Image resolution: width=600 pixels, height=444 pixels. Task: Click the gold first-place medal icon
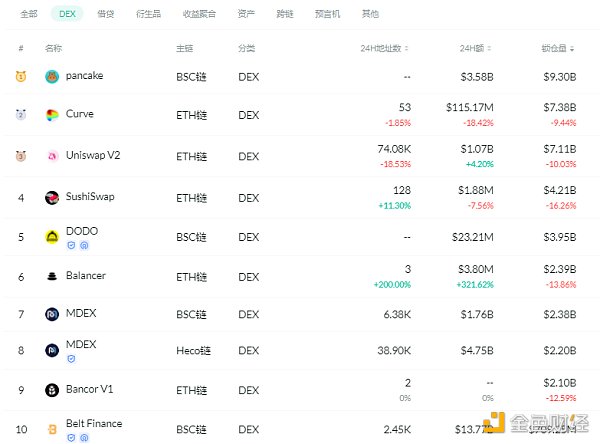20,76
